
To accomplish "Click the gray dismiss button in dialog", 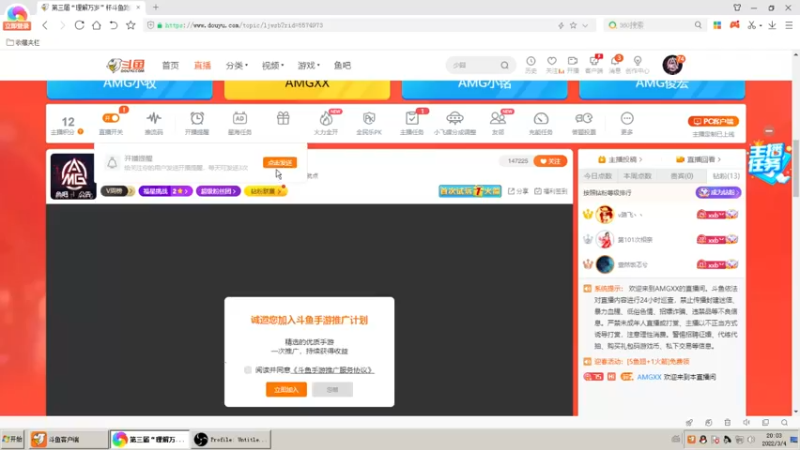I will pyautogui.click(x=332, y=389).
